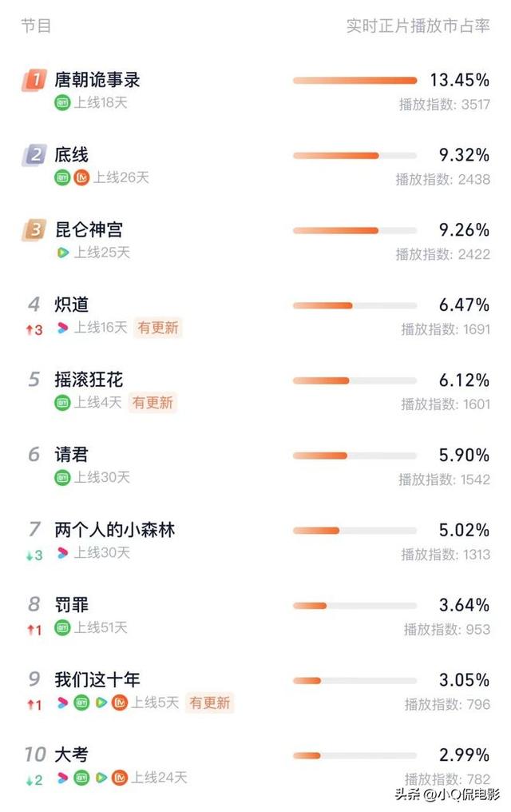This screenshot has height=812, width=511.
Task: Click the Youku icon under 炽道
Action: 63,328
